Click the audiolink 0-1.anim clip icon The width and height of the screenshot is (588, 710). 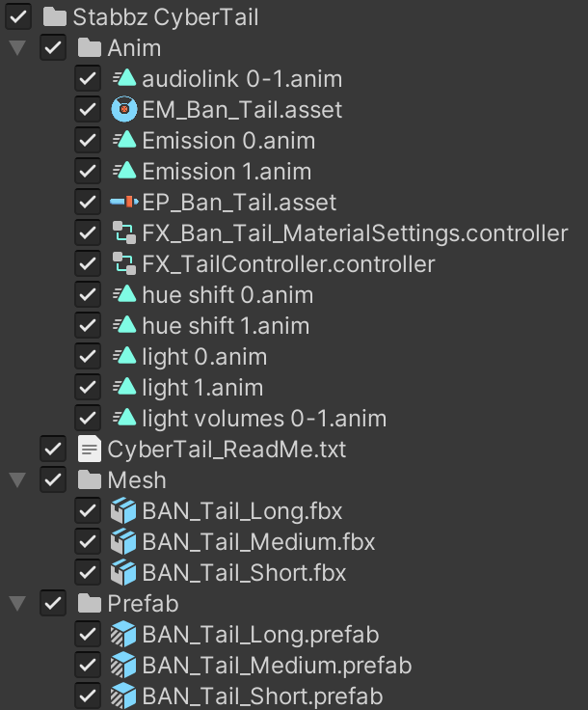pyautogui.click(x=124, y=79)
